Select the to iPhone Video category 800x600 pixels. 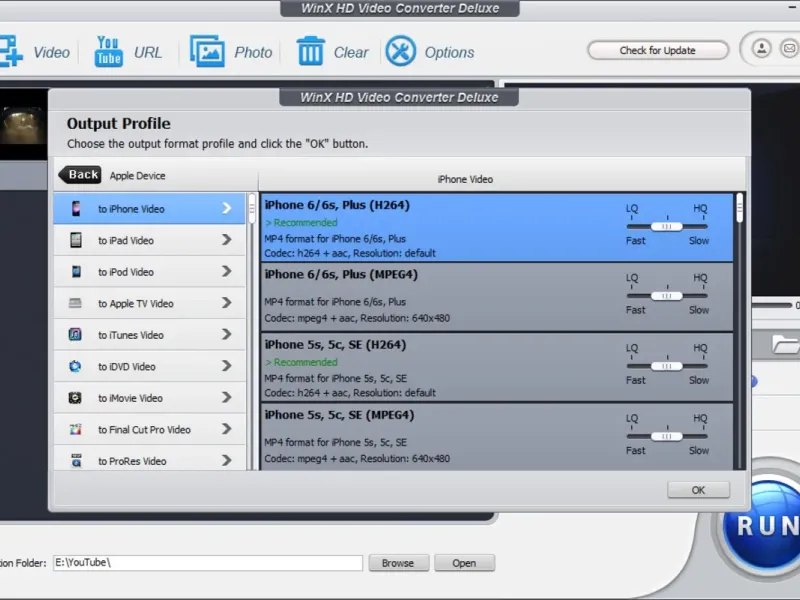coord(149,208)
